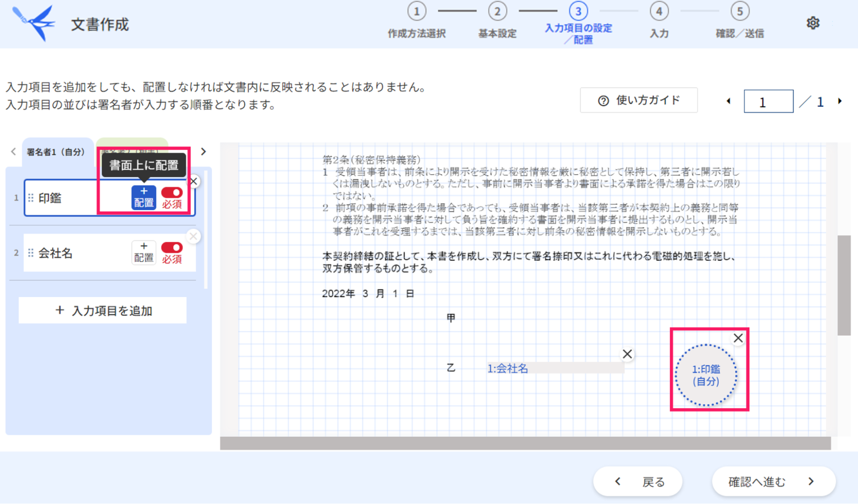Toggle 必須 switch for 印鑑
The width and height of the screenshot is (858, 504).
(172, 193)
